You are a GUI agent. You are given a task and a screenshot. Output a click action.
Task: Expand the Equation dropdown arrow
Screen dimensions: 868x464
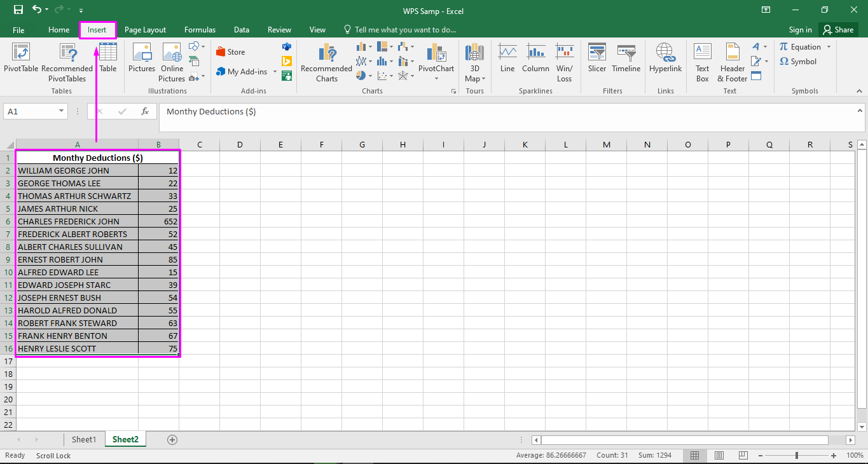[x=829, y=46]
